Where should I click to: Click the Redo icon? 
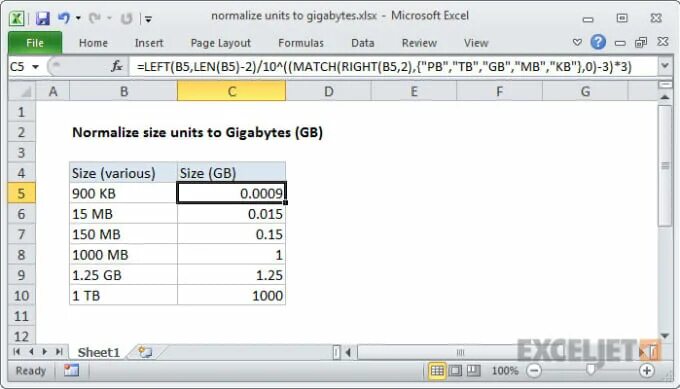(95, 18)
